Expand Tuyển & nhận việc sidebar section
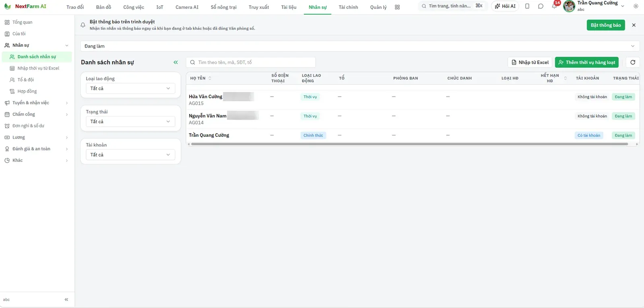This screenshot has height=308, width=644. pyautogui.click(x=37, y=103)
